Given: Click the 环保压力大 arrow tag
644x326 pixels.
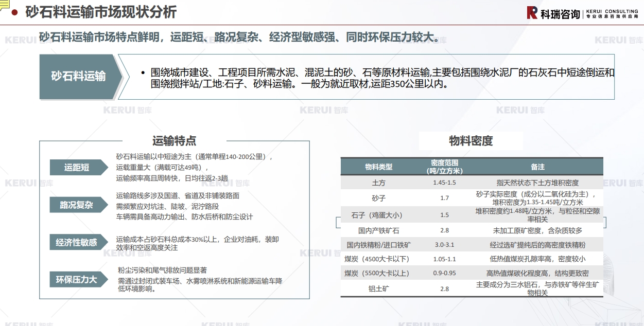Looking at the screenshot, I should 77,280.
